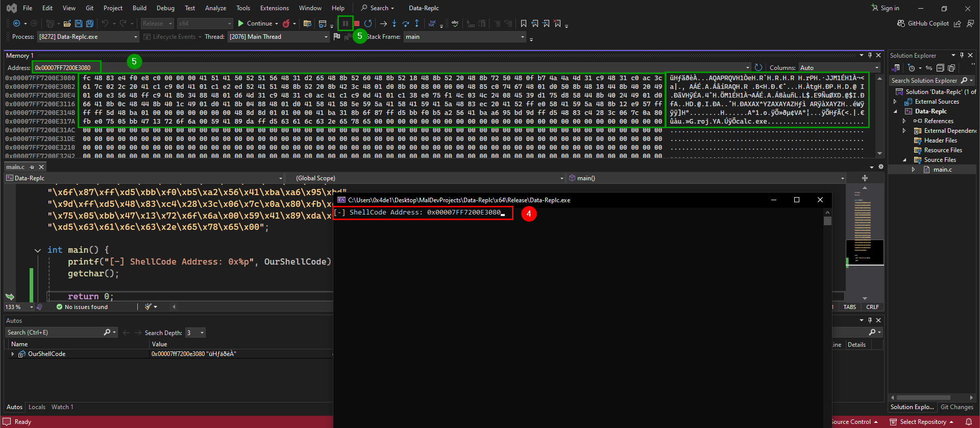980x428 pixels.
Task: Sync Solution Explorer with active document
Action: click(x=929, y=68)
